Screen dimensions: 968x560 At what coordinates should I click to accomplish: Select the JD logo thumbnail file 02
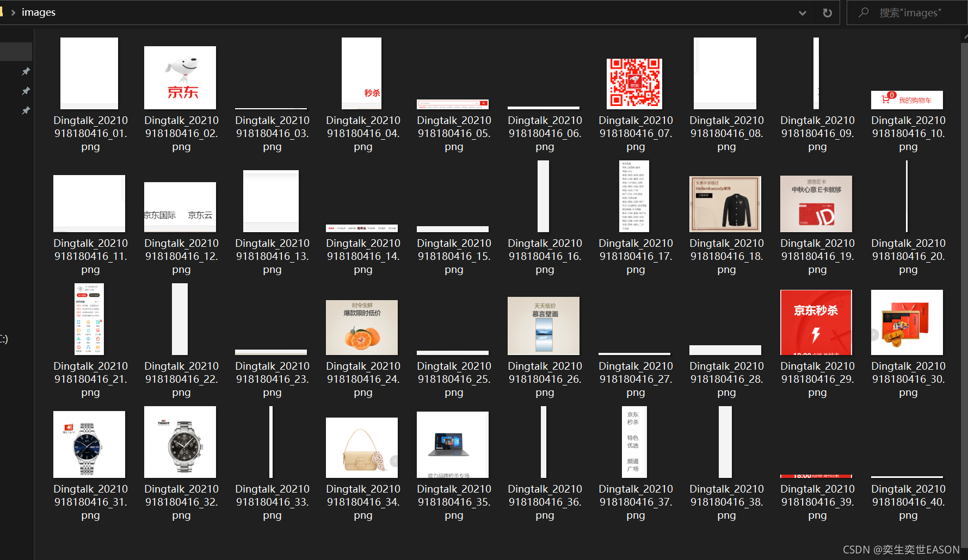pyautogui.click(x=180, y=78)
